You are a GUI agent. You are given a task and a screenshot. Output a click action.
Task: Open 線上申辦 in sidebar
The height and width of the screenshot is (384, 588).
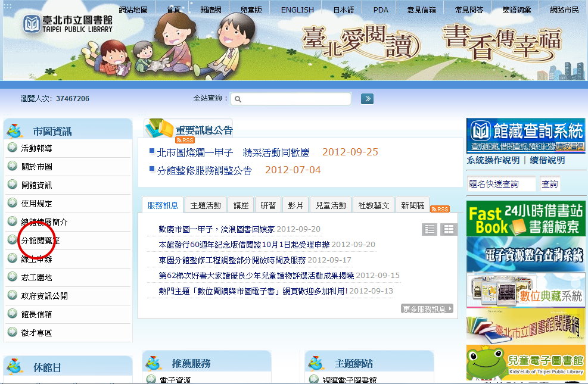pos(36,259)
